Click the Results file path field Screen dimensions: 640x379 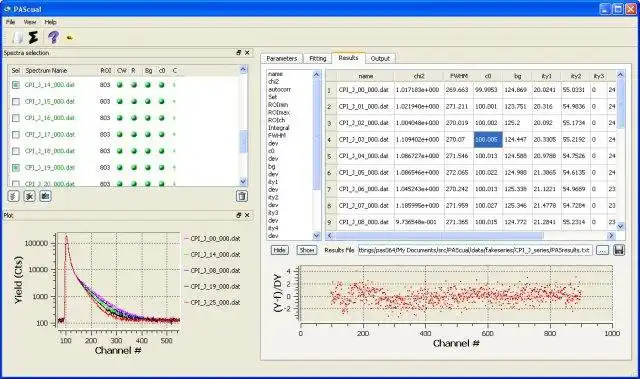click(475, 250)
